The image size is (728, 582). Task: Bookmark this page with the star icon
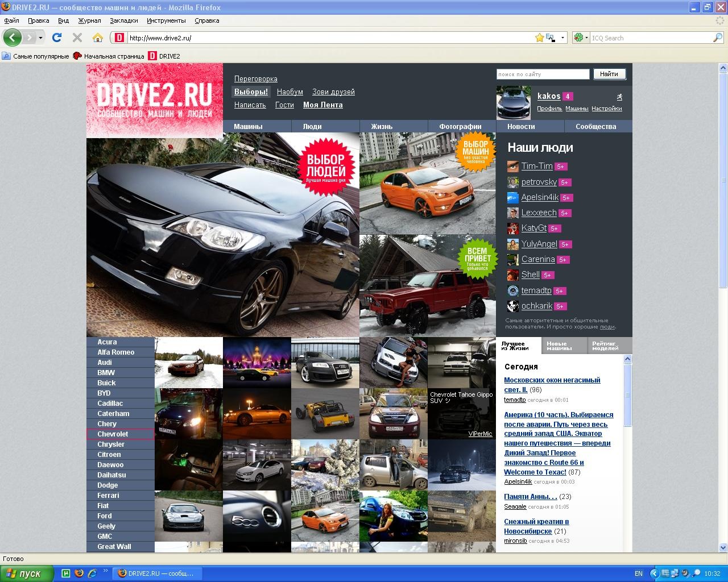click(539, 38)
